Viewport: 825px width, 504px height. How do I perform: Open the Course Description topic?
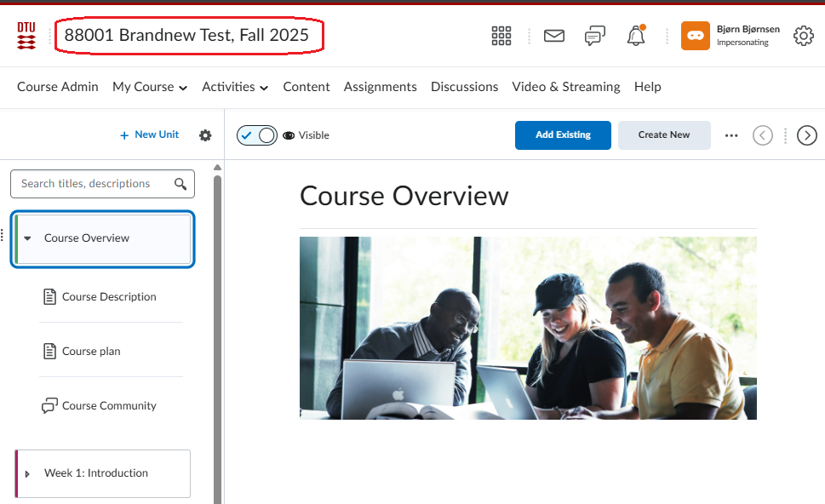(109, 297)
